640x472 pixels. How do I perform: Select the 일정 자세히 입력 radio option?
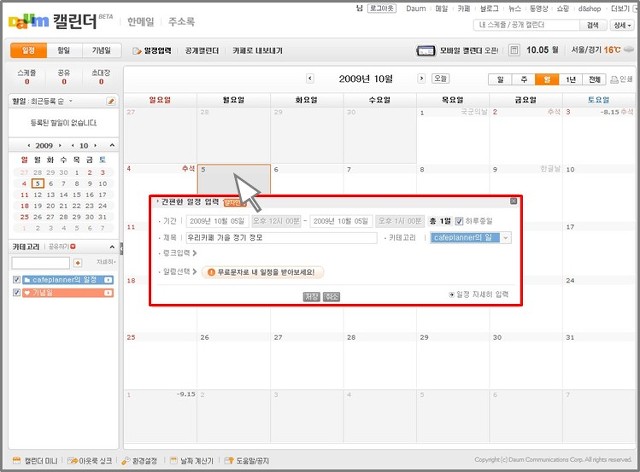[451, 294]
